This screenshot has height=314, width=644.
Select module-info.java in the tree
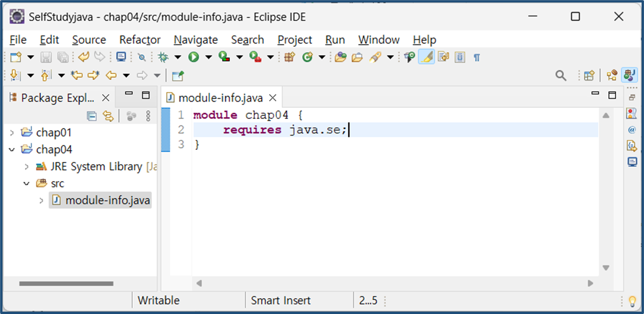[x=100, y=200]
